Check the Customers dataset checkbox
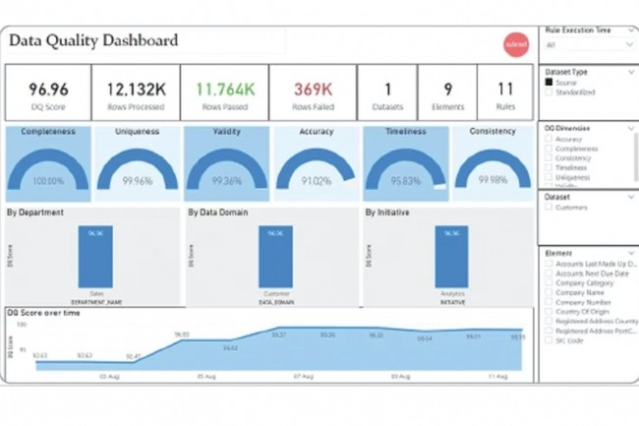The width and height of the screenshot is (639, 426). coord(549,207)
